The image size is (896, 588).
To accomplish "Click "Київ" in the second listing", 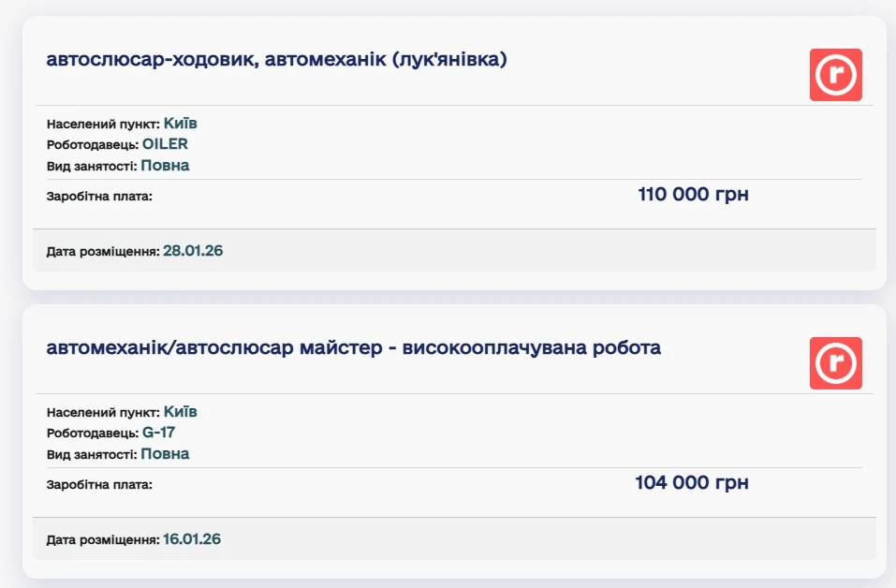I will click(179, 411).
